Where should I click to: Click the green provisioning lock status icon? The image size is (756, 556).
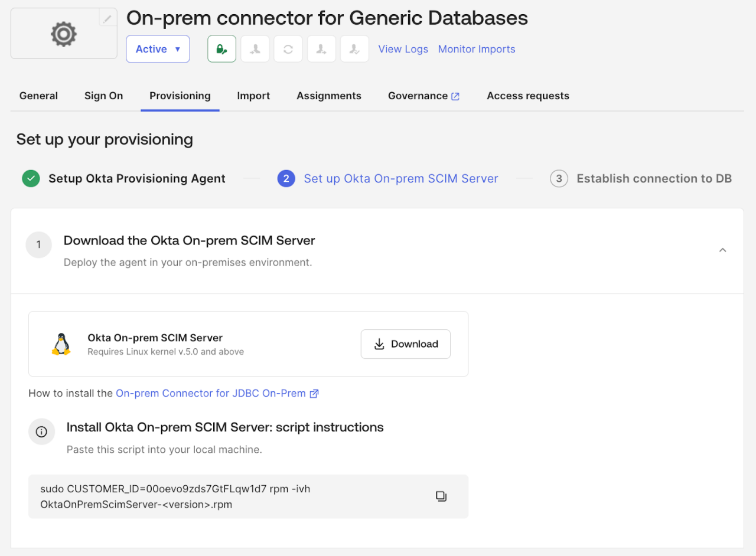pyautogui.click(x=221, y=48)
